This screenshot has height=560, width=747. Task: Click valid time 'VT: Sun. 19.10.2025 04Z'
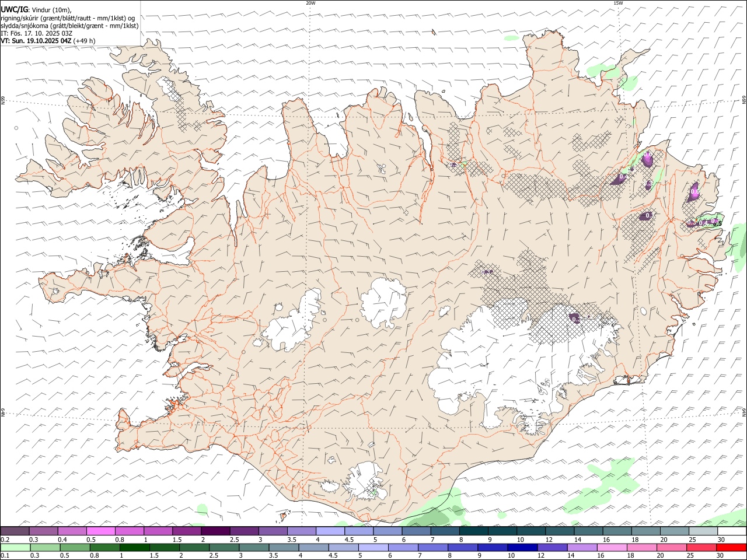(x=36, y=41)
